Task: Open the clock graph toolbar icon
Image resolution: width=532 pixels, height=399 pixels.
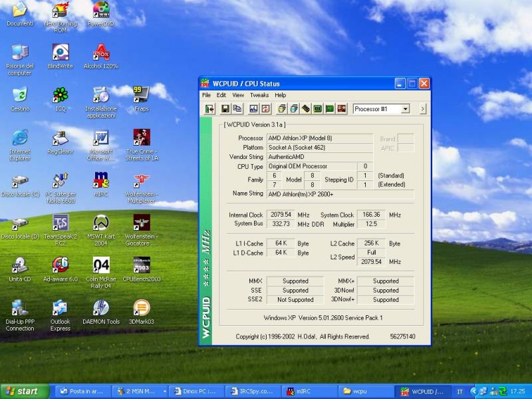Action: pyautogui.click(x=253, y=109)
